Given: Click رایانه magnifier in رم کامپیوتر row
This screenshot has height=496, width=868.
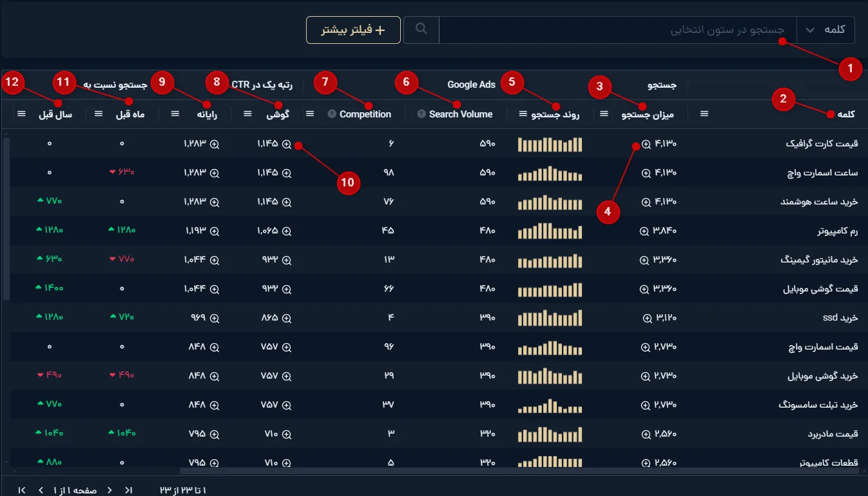Looking at the screenshot, I should point(215,231).
